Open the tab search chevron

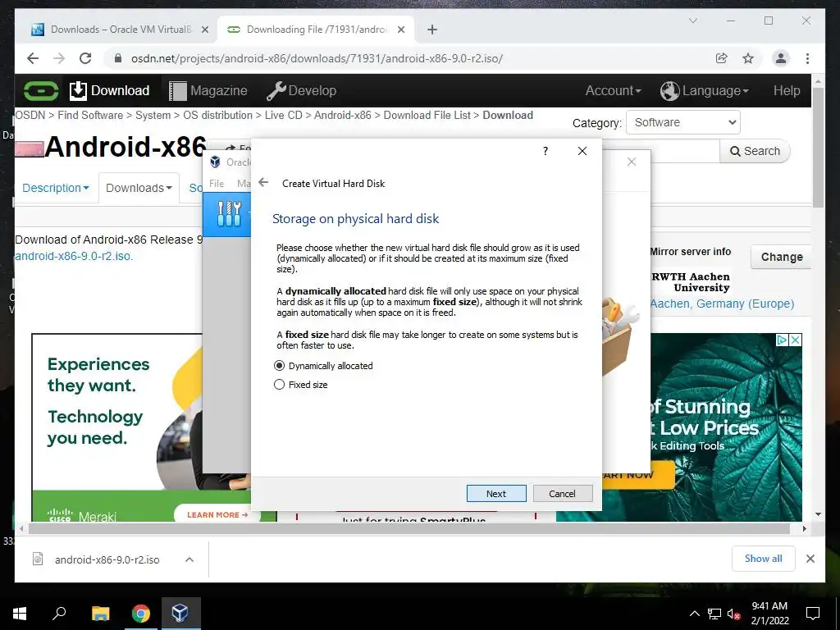692,21
